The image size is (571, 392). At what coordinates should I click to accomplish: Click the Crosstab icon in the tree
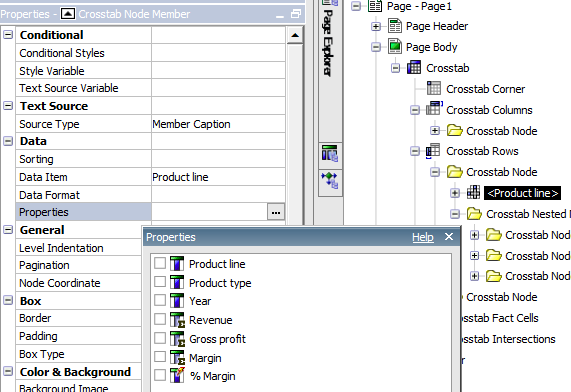[x=414, y=68]
